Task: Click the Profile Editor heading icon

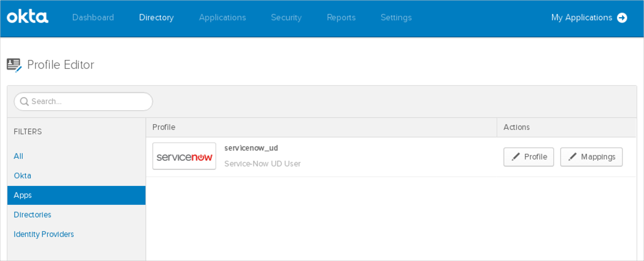Action: (14, 65)
